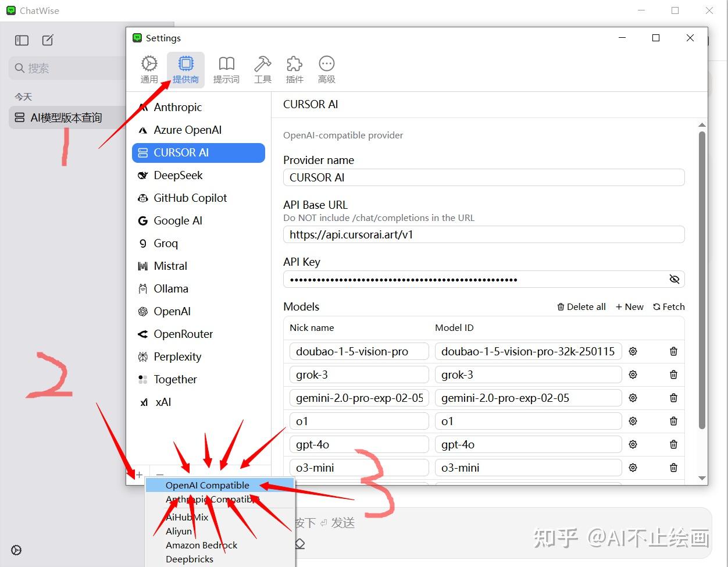Delete the grok-3 model via trash icon
The width and height of the screenshot is (728, 567).
coord(673,375)
